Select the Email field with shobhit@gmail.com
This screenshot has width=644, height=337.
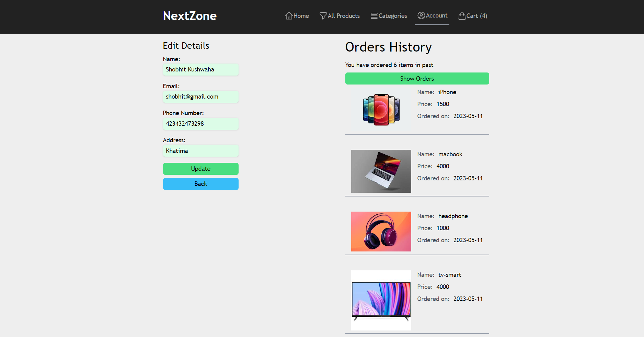pos(200,97)
